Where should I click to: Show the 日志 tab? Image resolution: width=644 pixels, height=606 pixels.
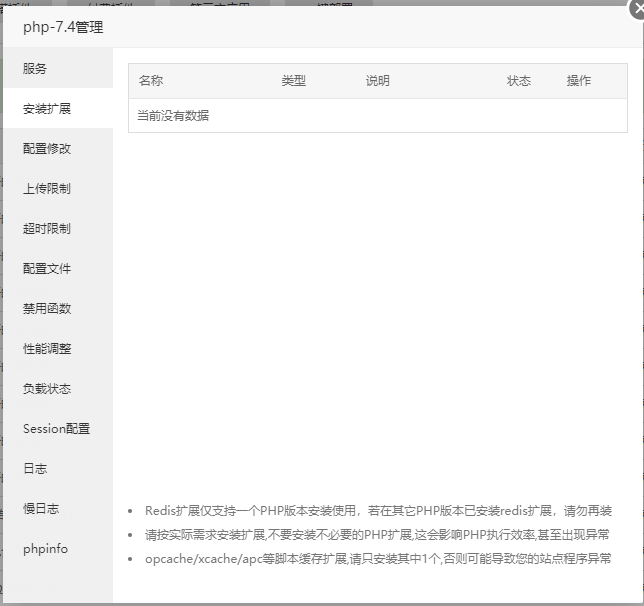(58, 468)
